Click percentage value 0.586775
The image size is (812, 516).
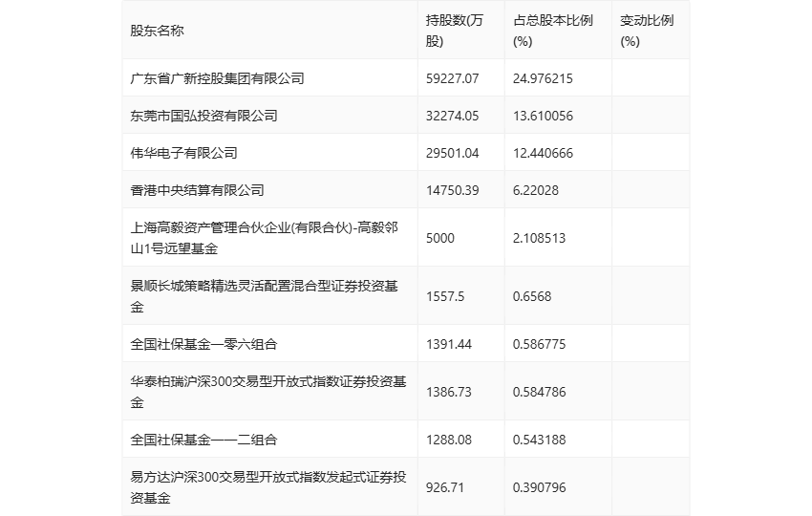click(539, 344)
